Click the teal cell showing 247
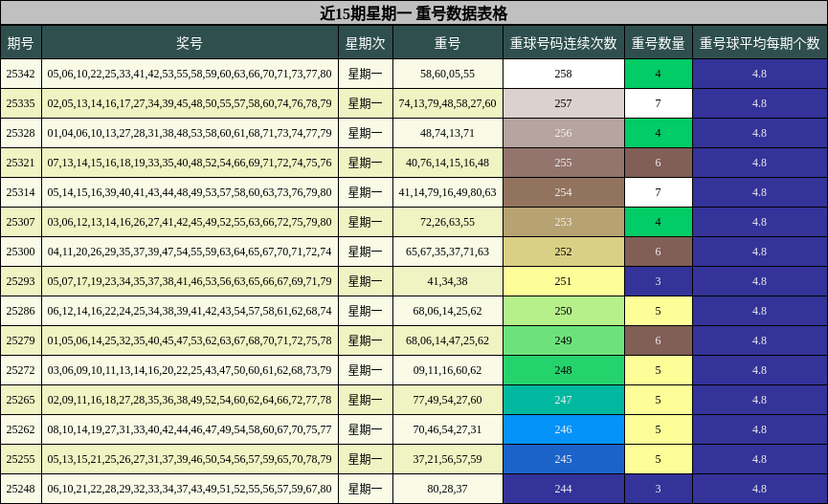 pos(564,400)
